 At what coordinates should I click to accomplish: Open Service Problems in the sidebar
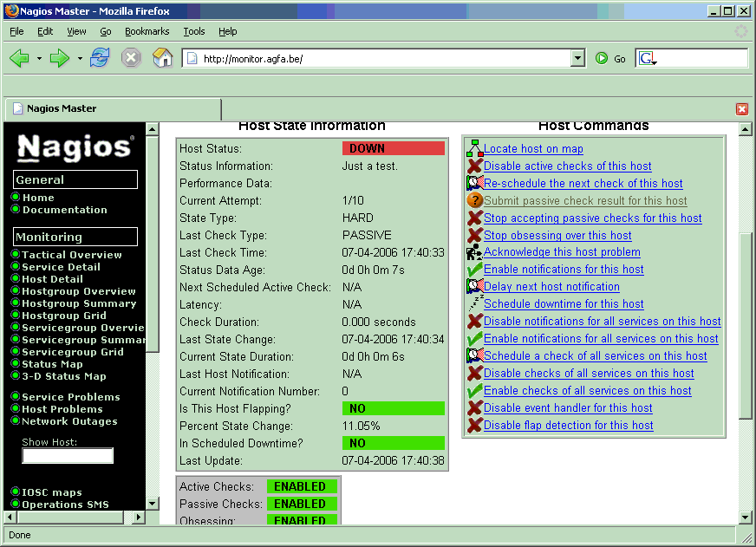pyautogui.click(x=71, y=397)
